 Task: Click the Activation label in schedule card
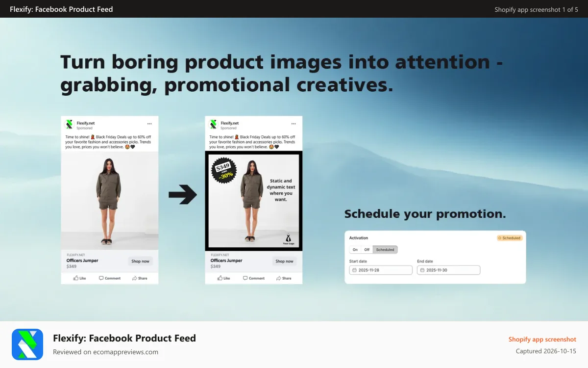coord(359,238)
